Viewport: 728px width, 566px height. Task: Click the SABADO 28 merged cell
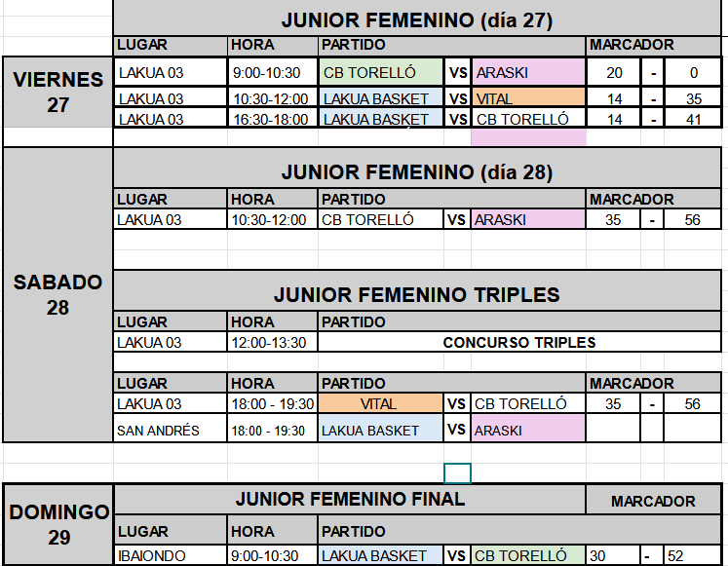(58, 294)
